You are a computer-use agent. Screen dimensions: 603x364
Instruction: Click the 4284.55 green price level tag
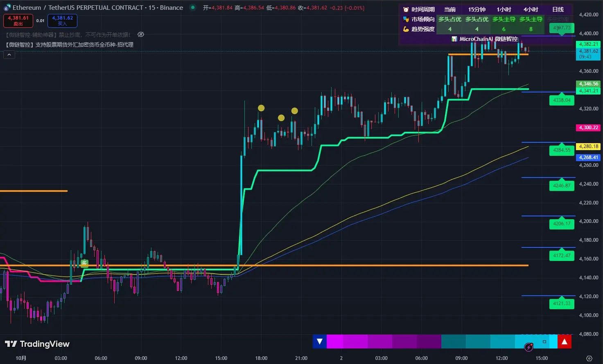pyautogui.click(x=562, y=150)
